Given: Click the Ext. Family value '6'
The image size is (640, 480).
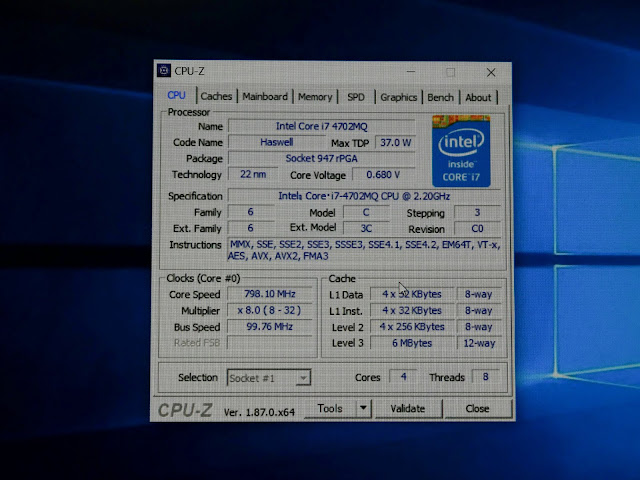Looking at the screenshot, I should click(x=251, y=228).
